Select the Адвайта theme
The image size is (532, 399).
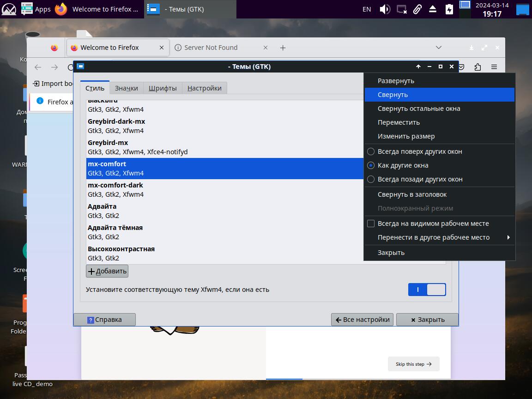pyautogui.click(x=224, y=211)
